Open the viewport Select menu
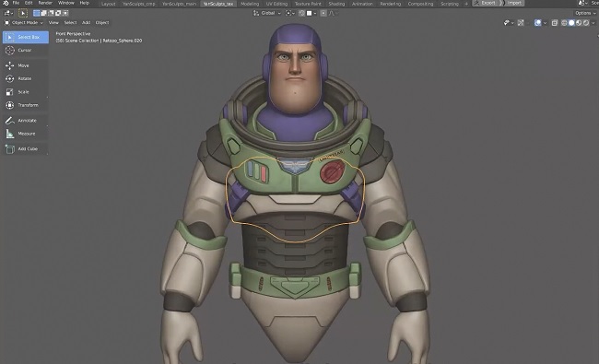Image resolution: width=599 pixels, height=364 pixels. (x=70, y=22)
